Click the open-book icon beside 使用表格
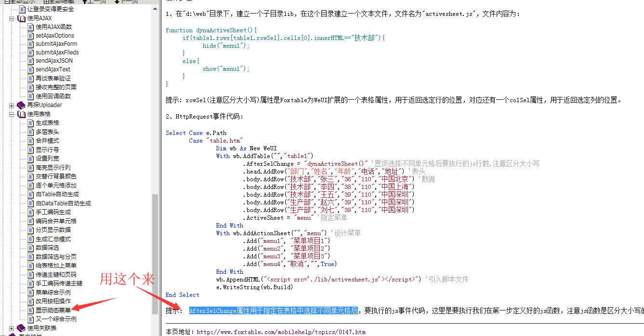The height and width of the screenshot is (336, 644). [21, 114]
